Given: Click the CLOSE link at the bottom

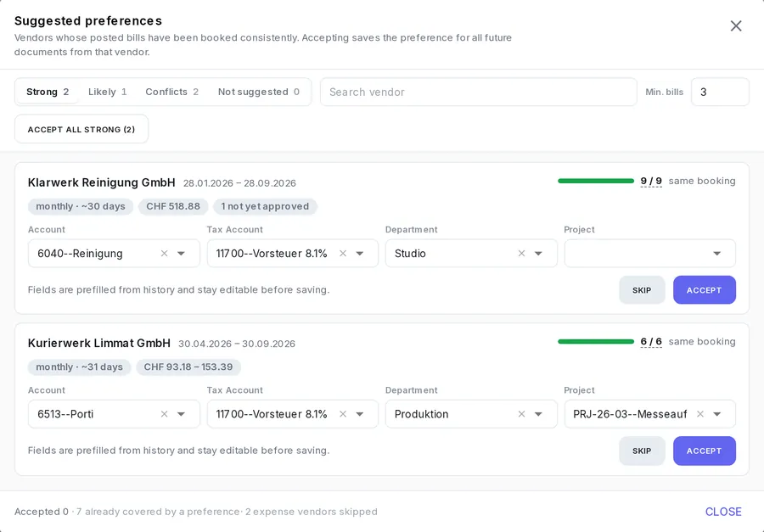Looking at the screenshot, I should pos(723,512).
